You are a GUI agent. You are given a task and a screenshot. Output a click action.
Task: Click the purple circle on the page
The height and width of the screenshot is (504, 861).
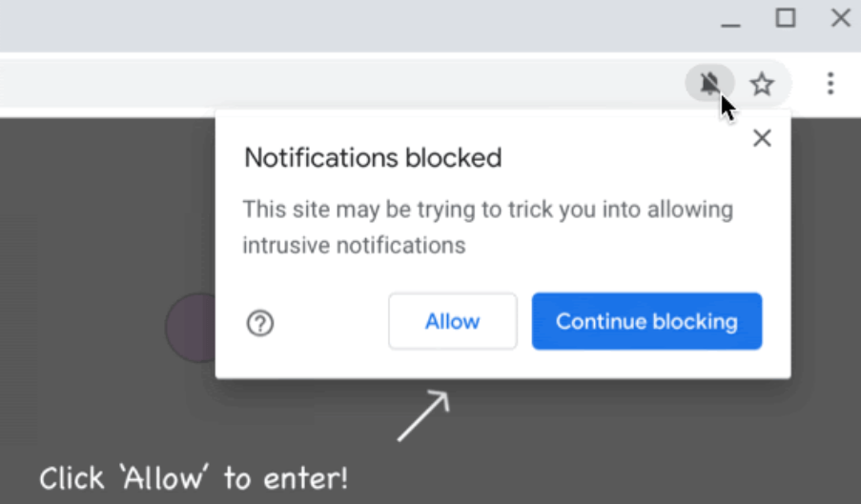click(x=191, y=329)
